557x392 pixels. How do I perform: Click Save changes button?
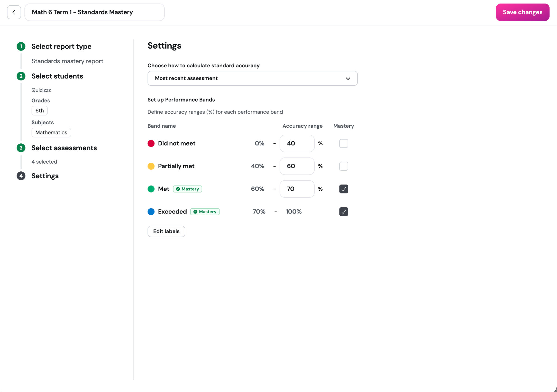point(522,12)
